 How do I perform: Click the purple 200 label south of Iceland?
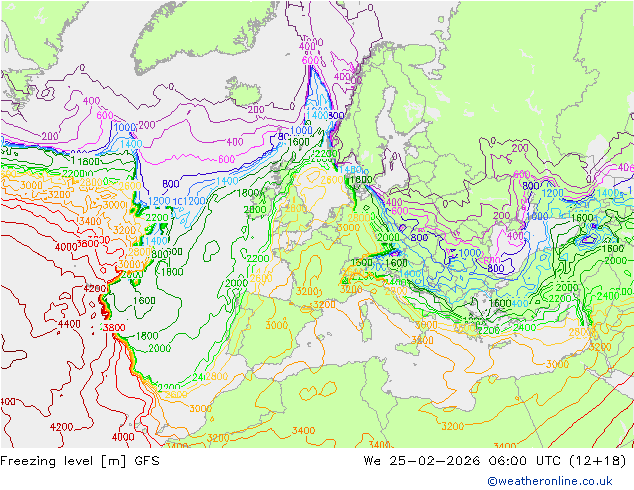256,109
